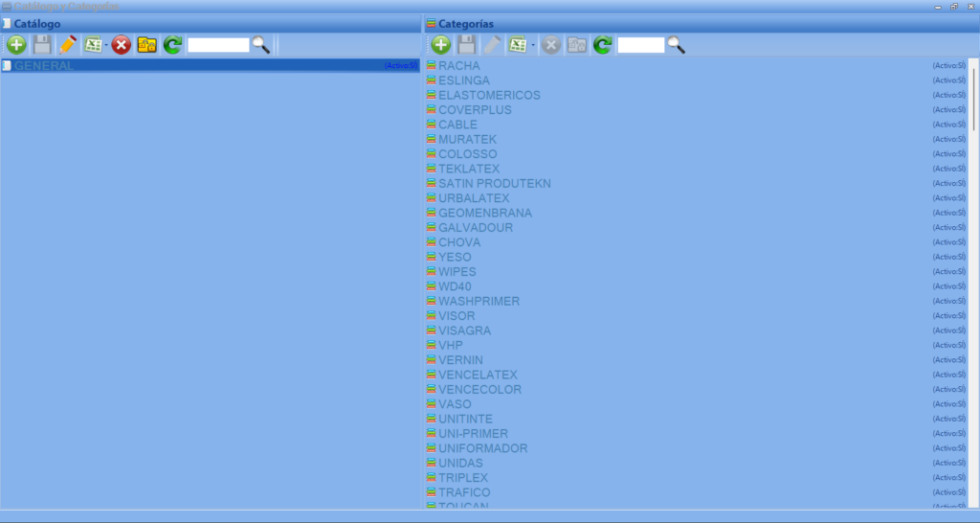This screenshot has height=523, width=980.
Task: Restore the Catálogo y Categorías window
Action: pyautogui.click(x=954, y=7)
